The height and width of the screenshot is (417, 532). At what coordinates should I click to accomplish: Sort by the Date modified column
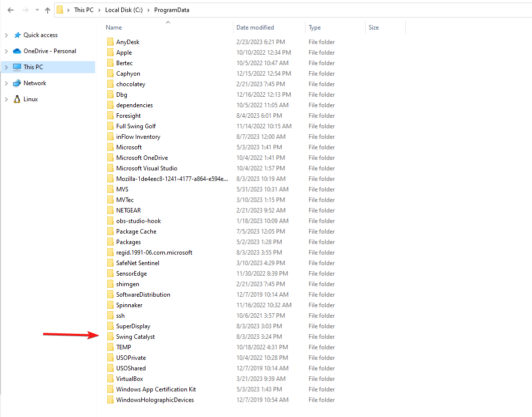[x=255, y=28]
